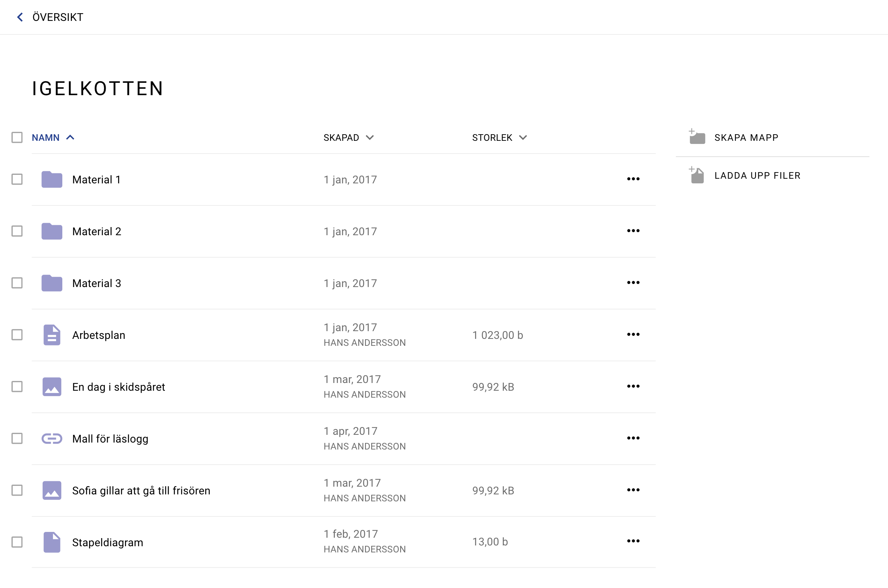Check the box for Material 2
The image size is (888, 588).
17,231
